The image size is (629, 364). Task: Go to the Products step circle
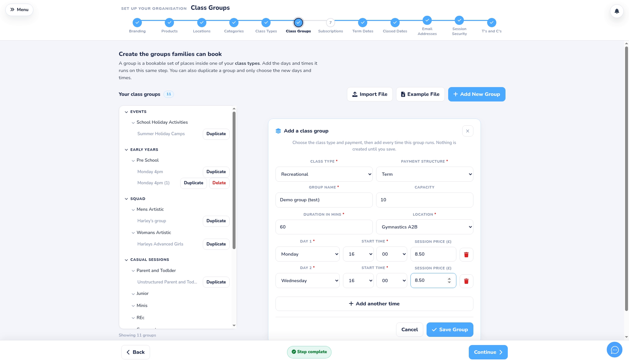coord(169,23)
